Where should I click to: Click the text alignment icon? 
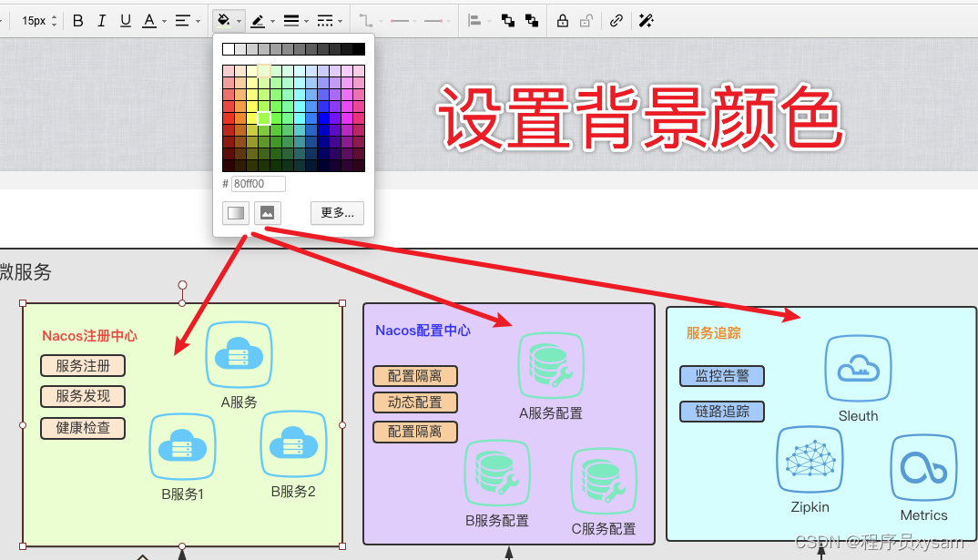(182, 21)
